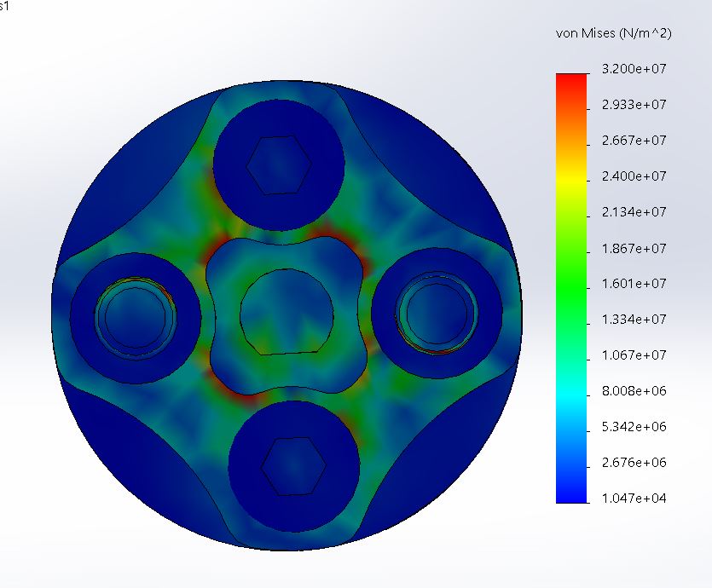Image resolution: width=712 pixels, height=588 pixels.
Task: Pick the right round pin face
Action: click(x=437, y=313)
